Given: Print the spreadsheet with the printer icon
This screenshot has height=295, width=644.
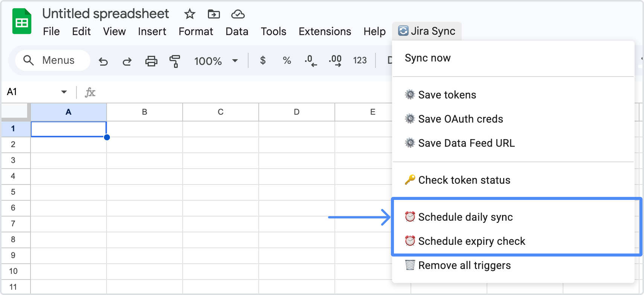Looking at the screenshot, I should pos(151,61).
